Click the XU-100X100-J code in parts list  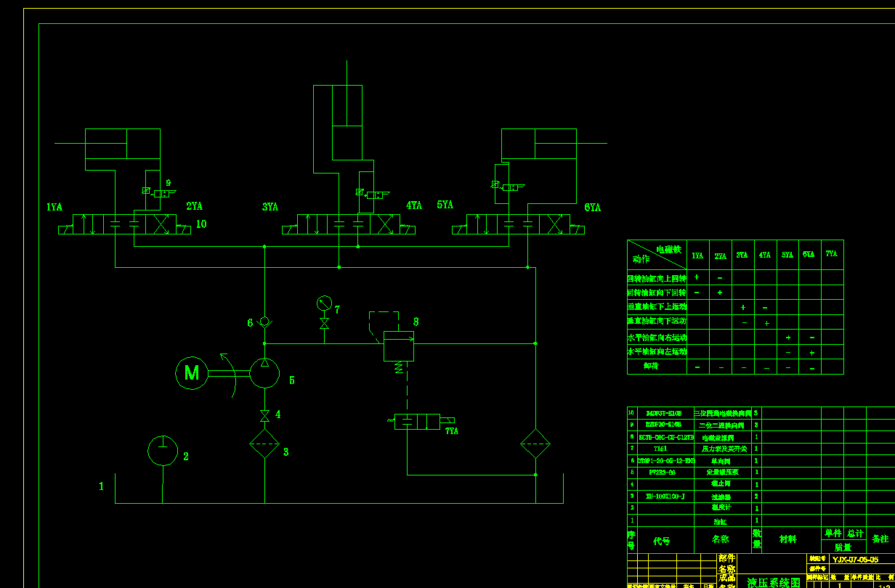[665, 497]
